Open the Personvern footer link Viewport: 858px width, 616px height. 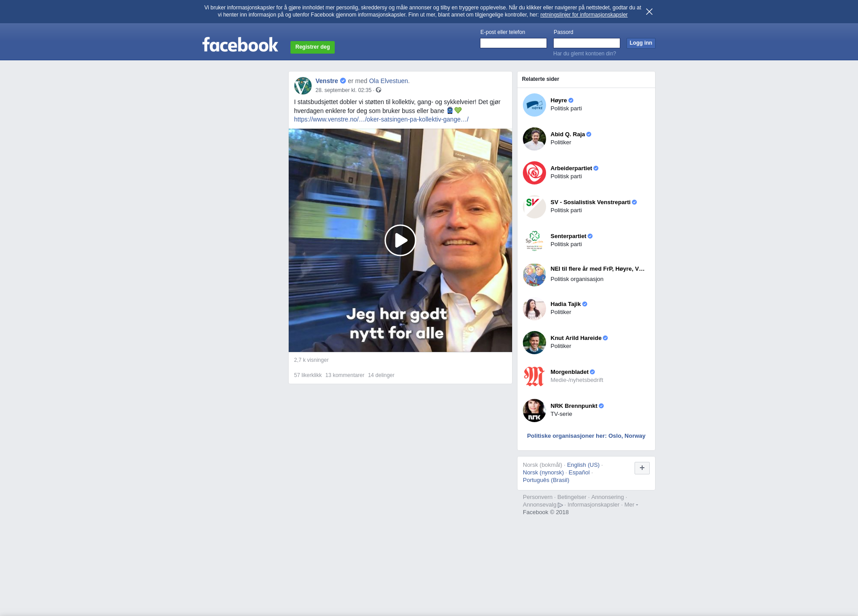pyautogui.click(x=538, y=497)
